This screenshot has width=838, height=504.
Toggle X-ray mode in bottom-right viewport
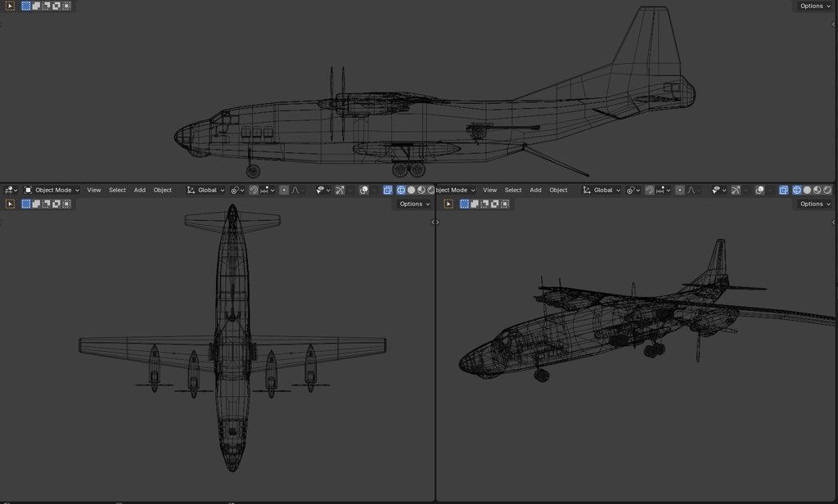(783, 190)
